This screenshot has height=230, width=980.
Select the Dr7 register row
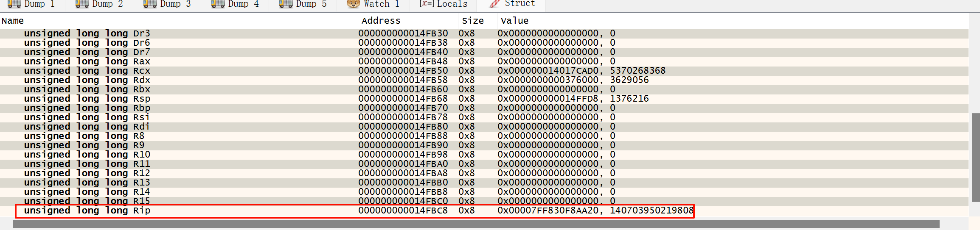pos(484,52)
